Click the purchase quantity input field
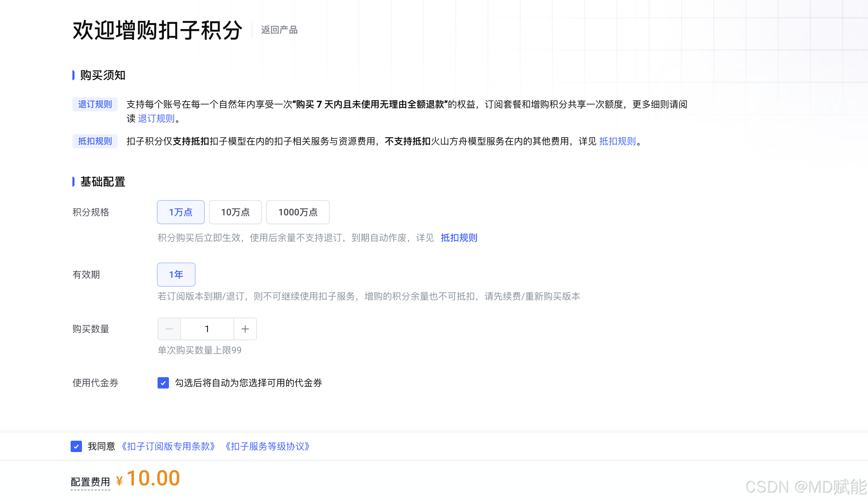This screenshot has width=868, height=501. [207, 329]
